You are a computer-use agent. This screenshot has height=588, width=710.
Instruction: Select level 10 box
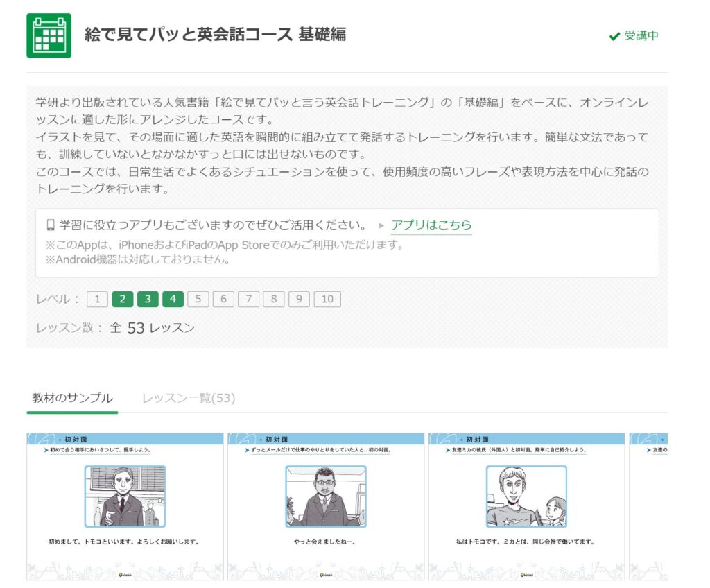coord(327,300)
